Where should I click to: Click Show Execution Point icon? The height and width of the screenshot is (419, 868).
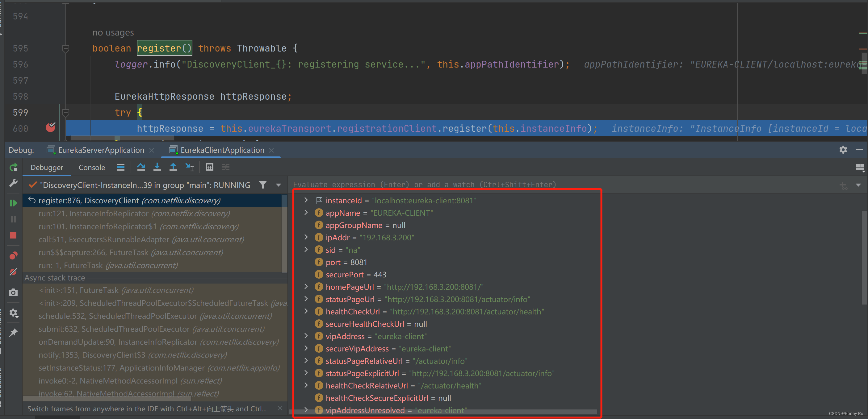point(121,168)
